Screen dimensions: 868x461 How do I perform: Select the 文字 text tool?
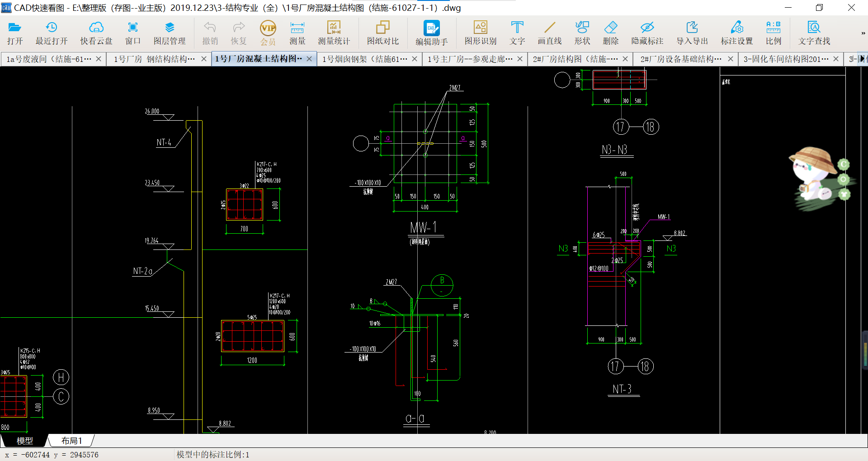517,33
